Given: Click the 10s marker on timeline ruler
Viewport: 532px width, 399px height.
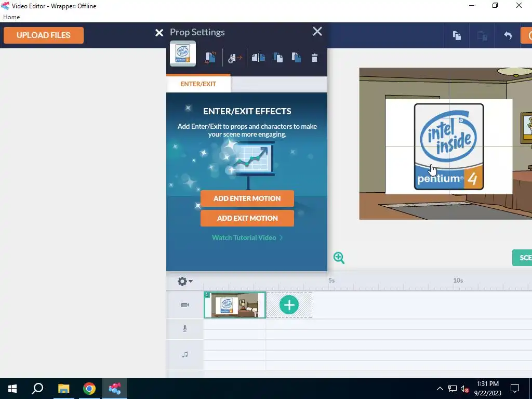Looking at the screenshot, I should pos(458,281).
